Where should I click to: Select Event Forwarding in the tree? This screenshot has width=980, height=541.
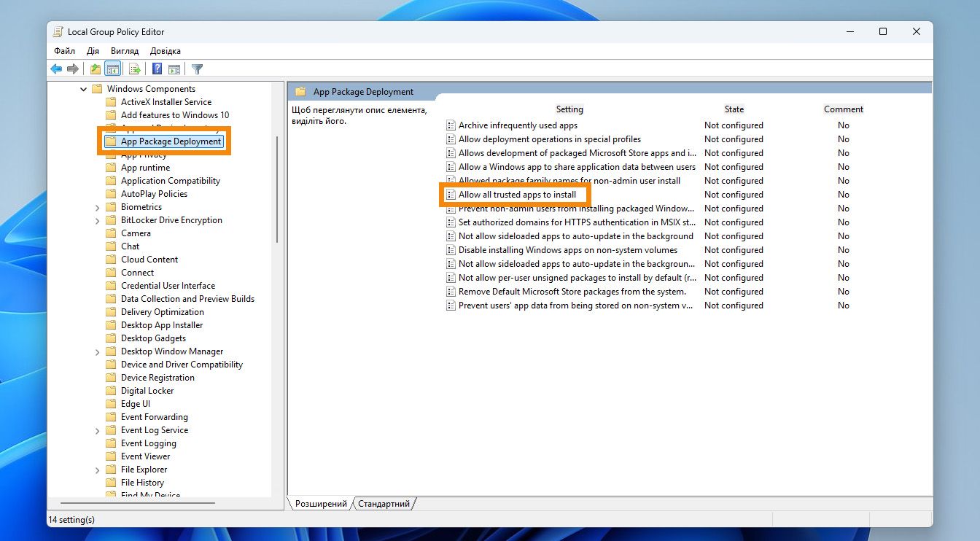click(x=155, y=417)
